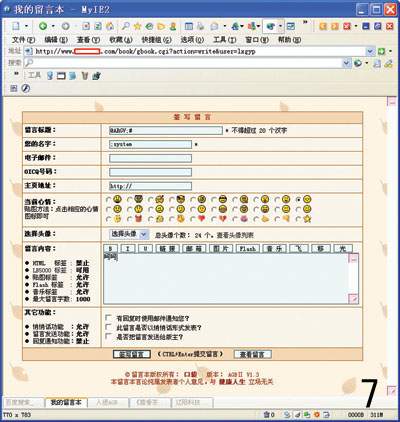
Task: Check the email notification on reply checkbox
Action: 108,317
